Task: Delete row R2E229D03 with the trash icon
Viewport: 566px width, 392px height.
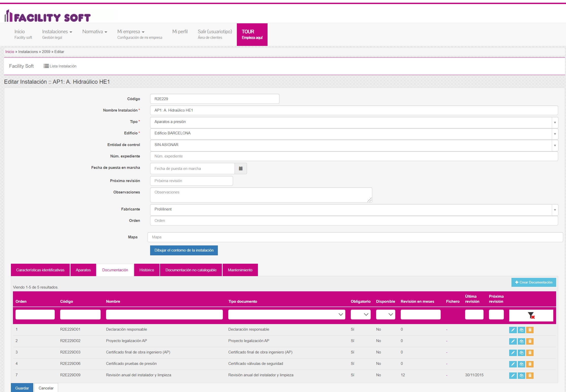Action: tap(530, 353)
